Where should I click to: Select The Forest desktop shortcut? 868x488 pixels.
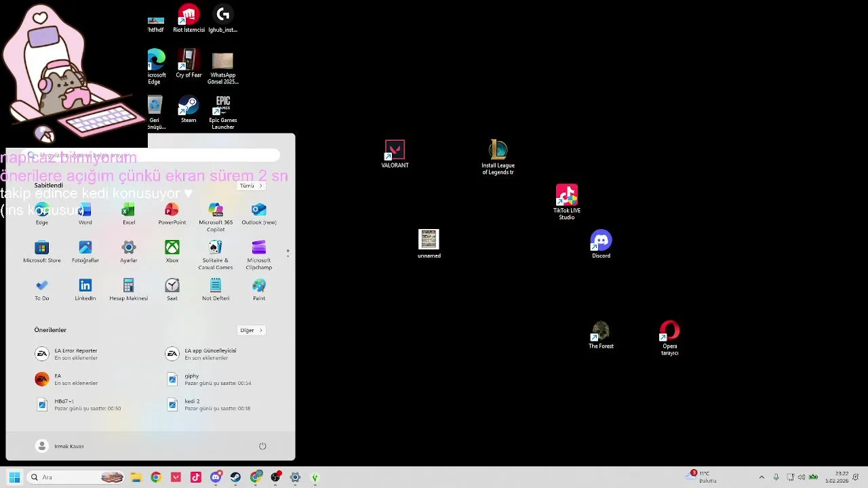601,335
